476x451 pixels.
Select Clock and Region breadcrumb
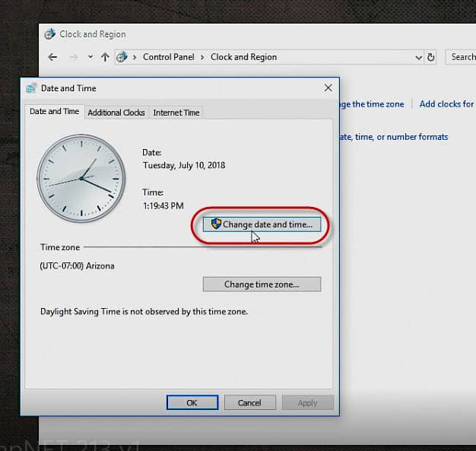[x=243, y=57]
